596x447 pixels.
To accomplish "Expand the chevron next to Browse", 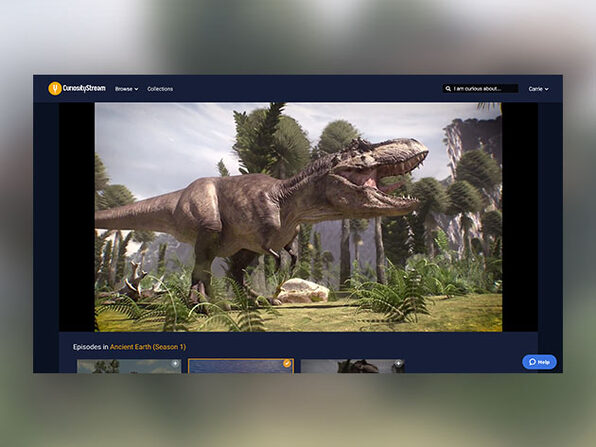I will (136, 89).
